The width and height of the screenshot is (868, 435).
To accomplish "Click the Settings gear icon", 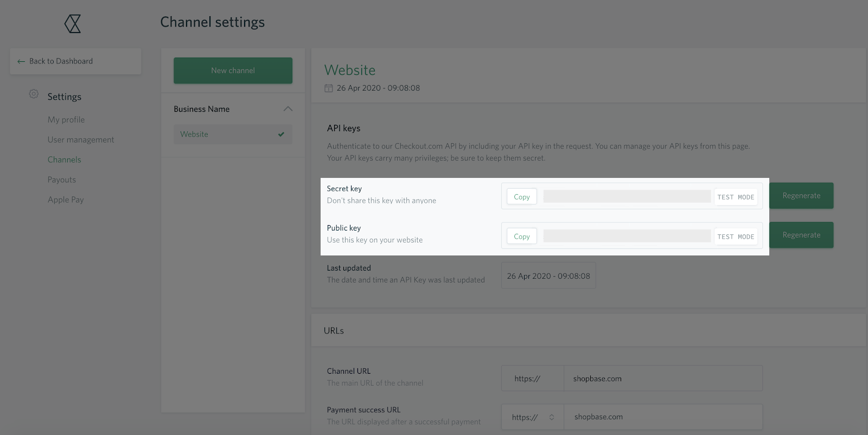I will [x=34, y=94].
